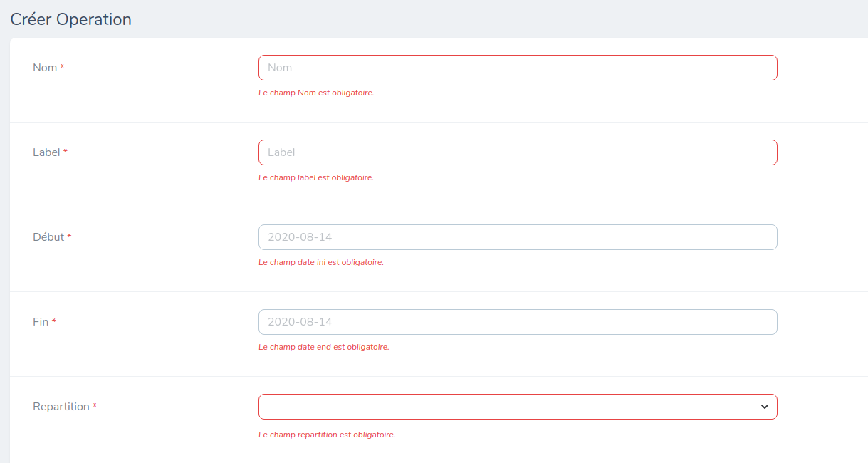Click the Créer Operation page heading
868x463 pixels.
[70, 19]
